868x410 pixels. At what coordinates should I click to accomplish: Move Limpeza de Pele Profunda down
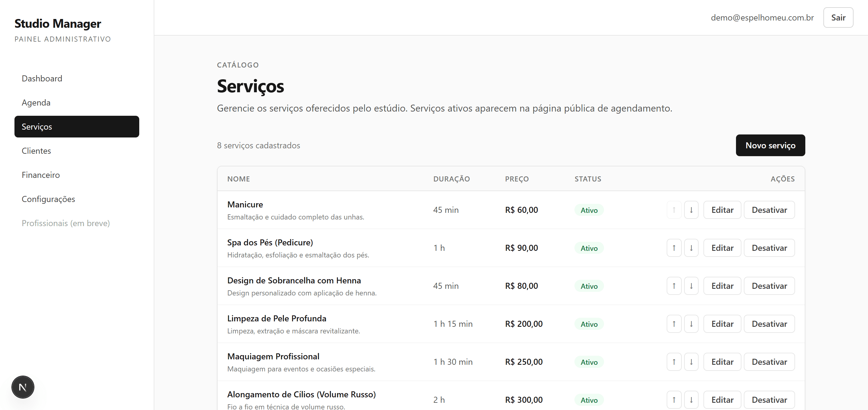[691, 324]
